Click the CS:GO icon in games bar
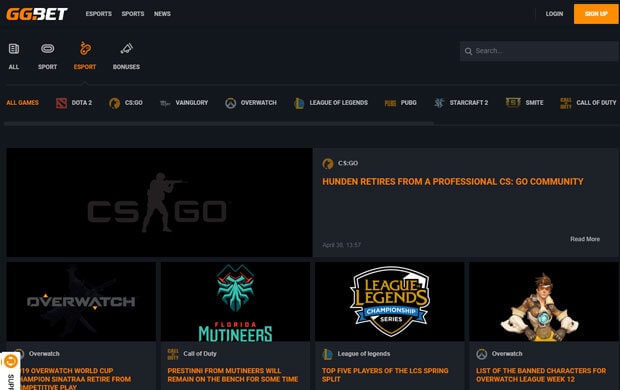 (x=115, y=103)
